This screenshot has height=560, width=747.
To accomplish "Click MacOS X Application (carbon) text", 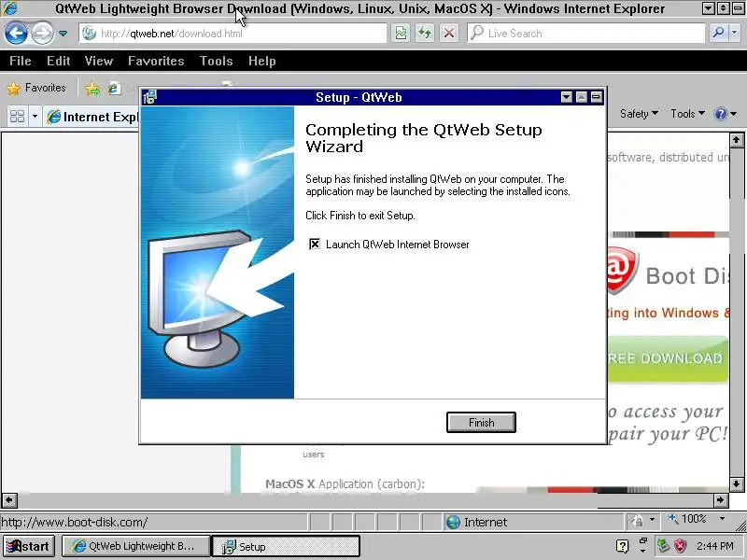I will (345, 484).
